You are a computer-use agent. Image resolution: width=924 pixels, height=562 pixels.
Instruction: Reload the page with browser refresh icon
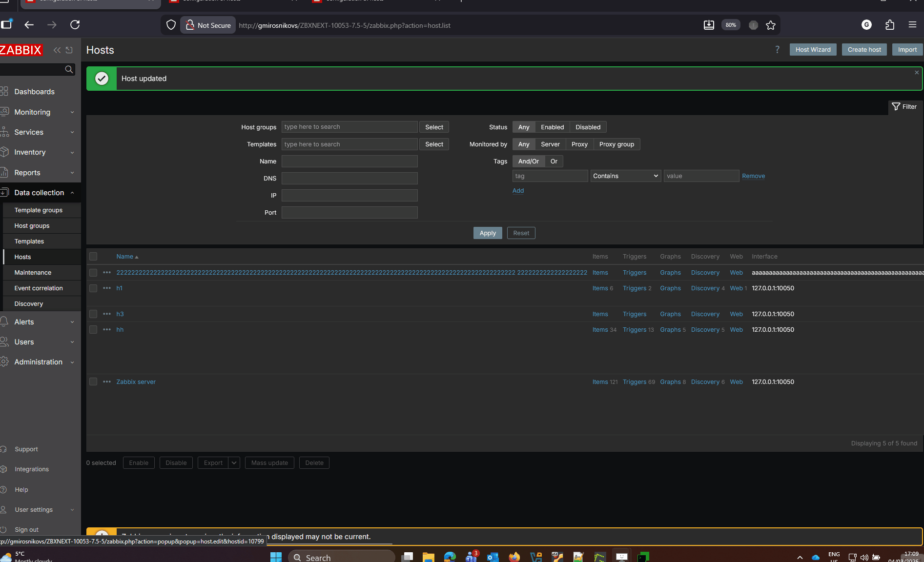[75, 25]
